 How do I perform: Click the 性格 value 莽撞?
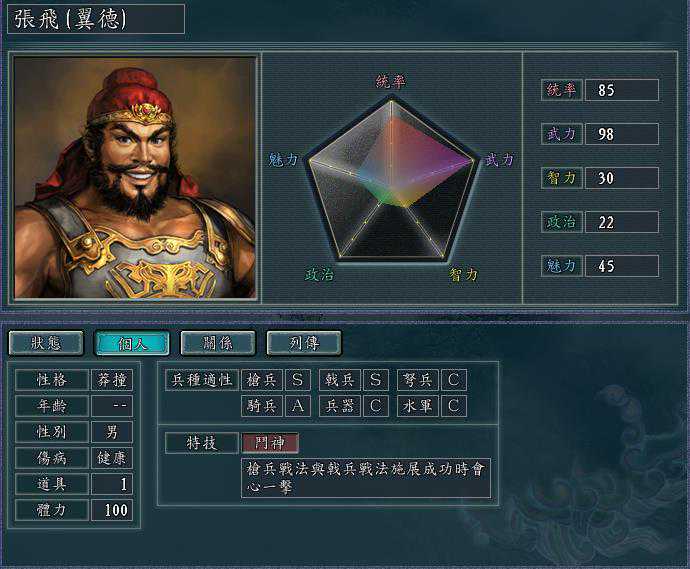pos(112,380)
